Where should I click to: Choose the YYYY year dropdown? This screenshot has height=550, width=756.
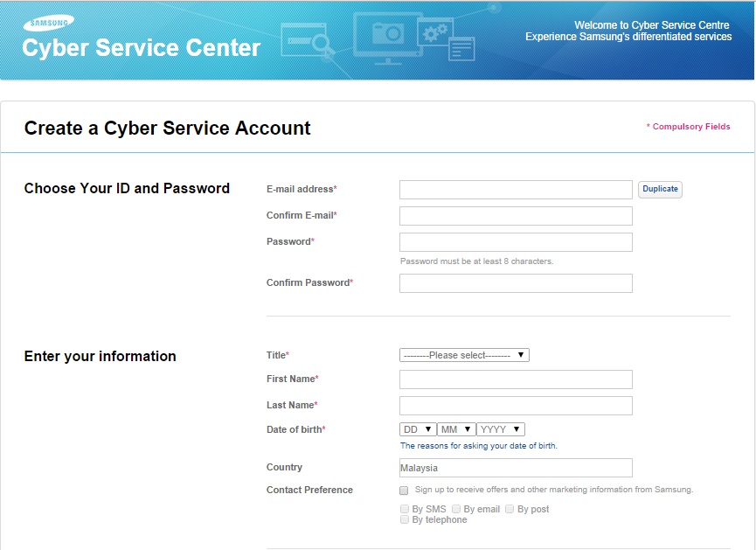[501, 429]
